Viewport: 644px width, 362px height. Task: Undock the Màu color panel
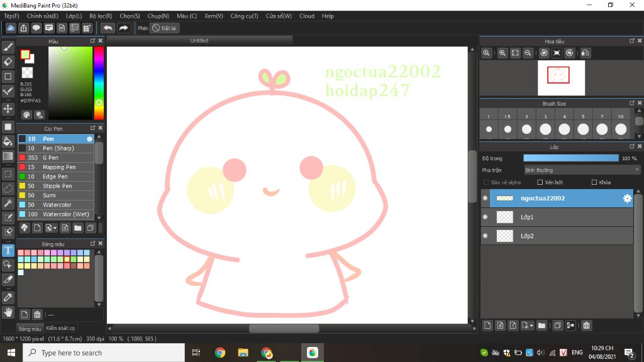pyautogui.click(x=92, y=41)
